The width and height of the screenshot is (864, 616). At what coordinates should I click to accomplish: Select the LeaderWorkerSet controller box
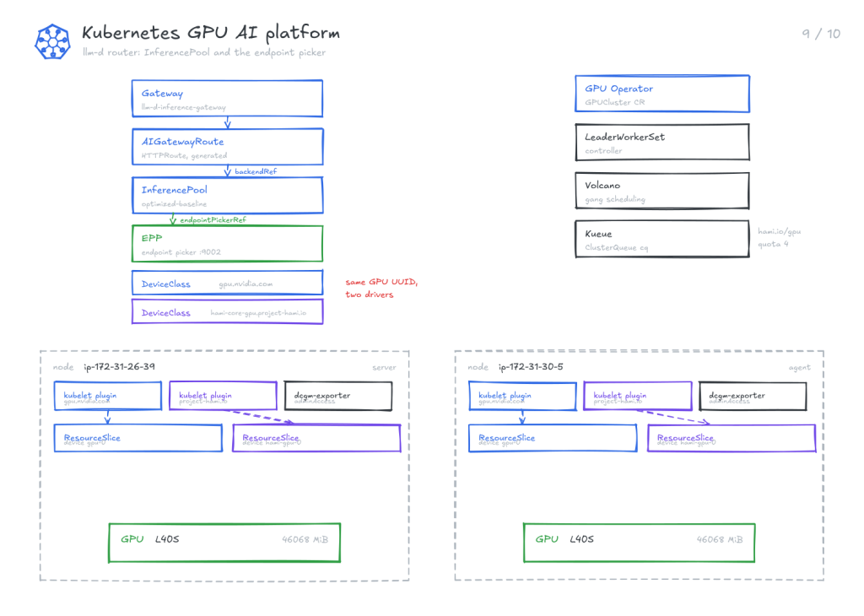(662, 142)
